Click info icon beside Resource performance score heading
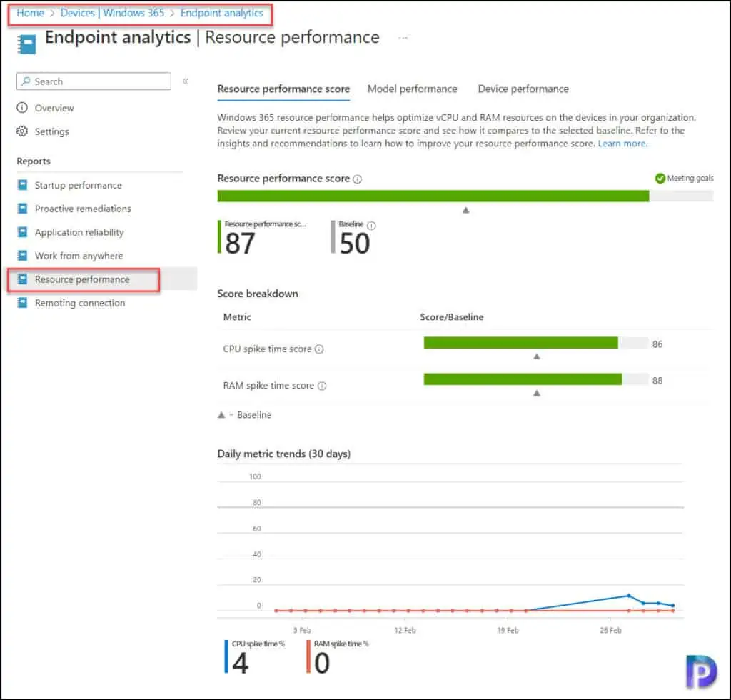This screenshot has height=700, width=731. 357,179
